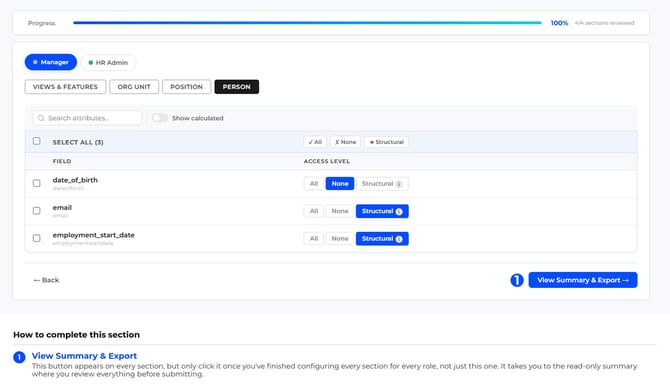Screen dimensions: 670x384
Task: Check the date_of_birth row checkbox
Action: 37,183
